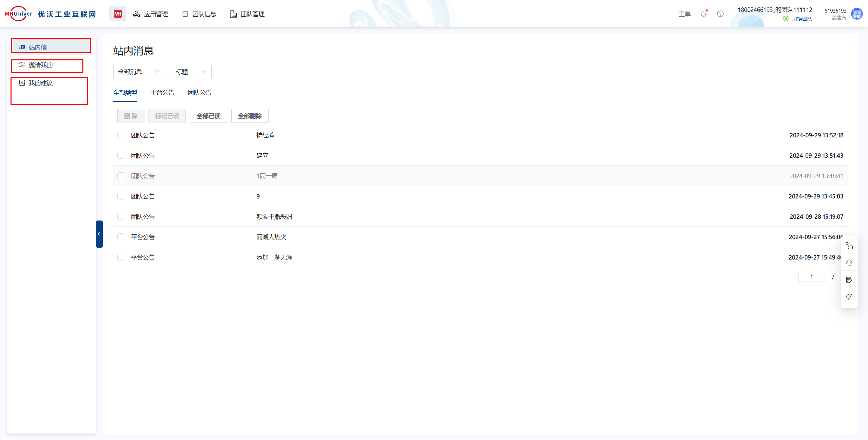
Task: Collapse the left sidebar panel
Action: (x=99, y=234)
